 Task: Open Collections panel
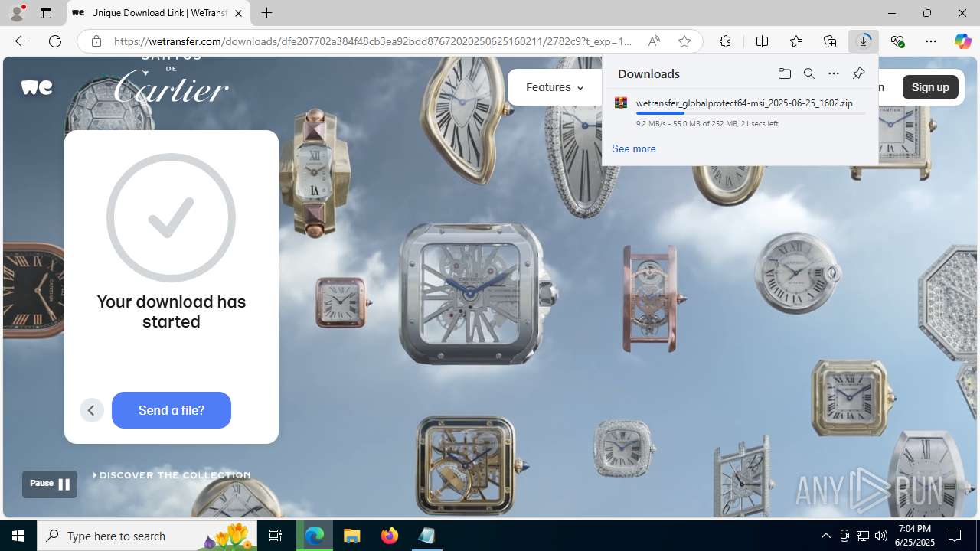[830, 41]
